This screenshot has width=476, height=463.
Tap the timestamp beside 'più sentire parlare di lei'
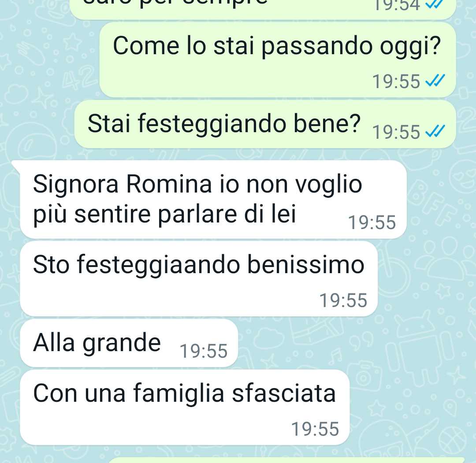(372, 222)
